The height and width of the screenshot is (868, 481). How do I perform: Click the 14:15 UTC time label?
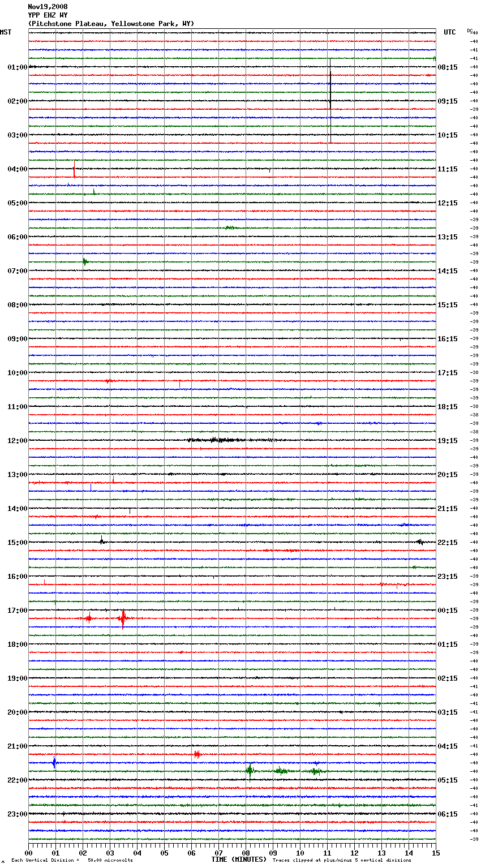coord(448,271)
